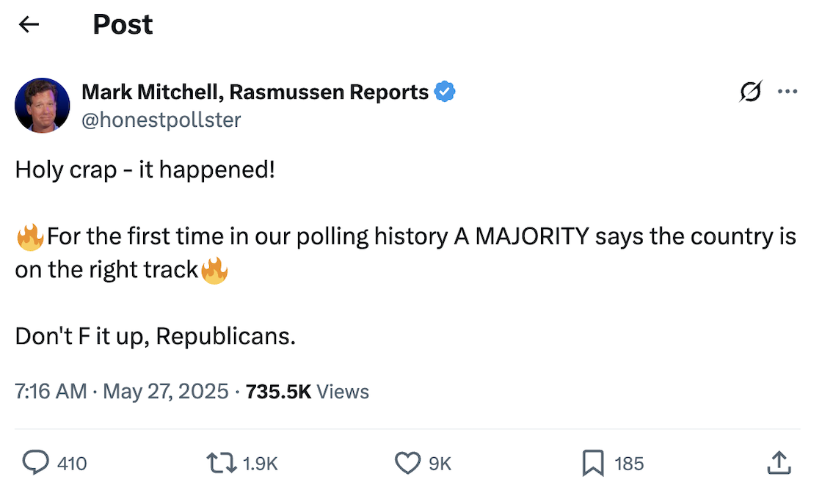View the 735.5K Views analytics
Screen dimensions: 822x504
point(308,391)
